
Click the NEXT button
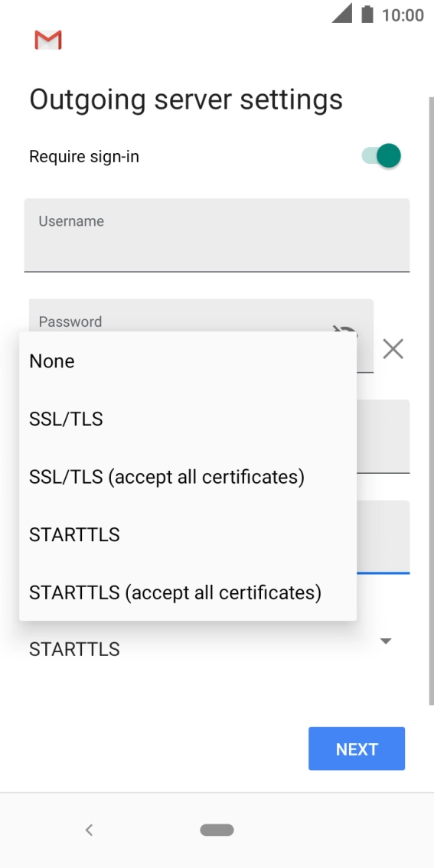pos(357,749)
